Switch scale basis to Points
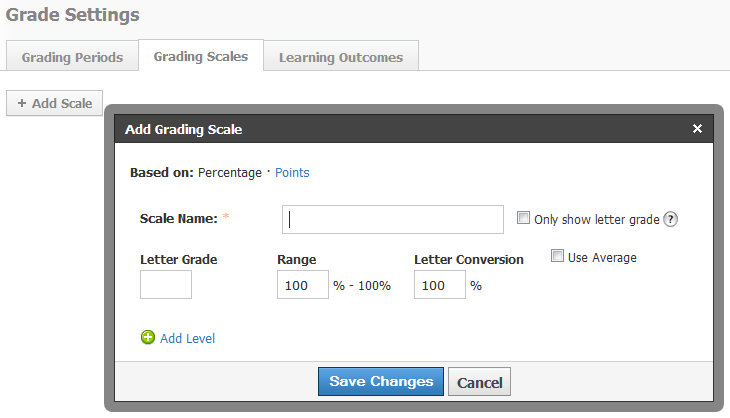 (x=292, y=172)
